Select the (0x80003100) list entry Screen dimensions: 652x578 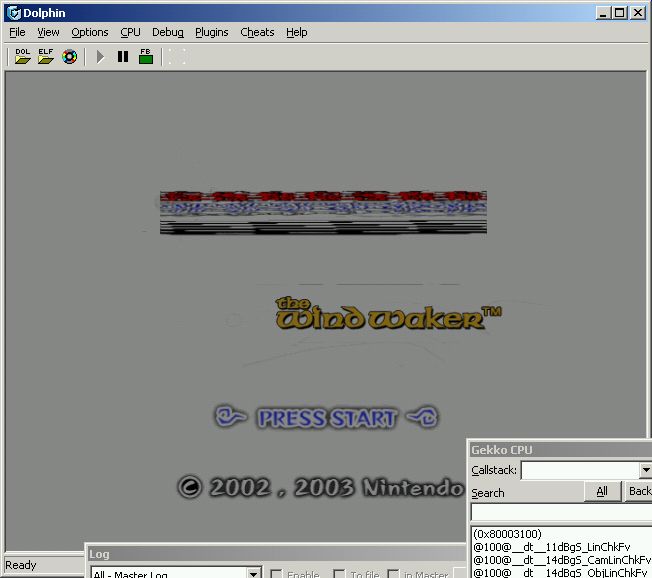pos(507,534)
